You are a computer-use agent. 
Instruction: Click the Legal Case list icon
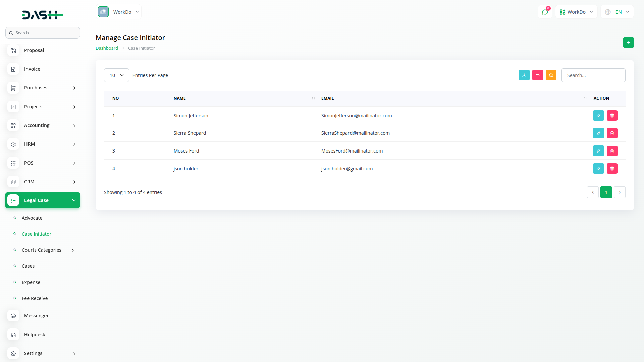pyautogui.click(x=13, y=200)
